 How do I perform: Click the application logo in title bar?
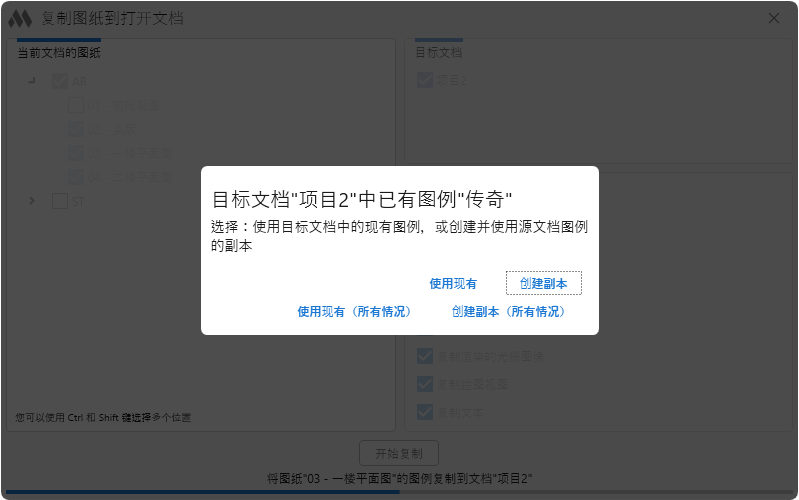click(x=20, y=19)
